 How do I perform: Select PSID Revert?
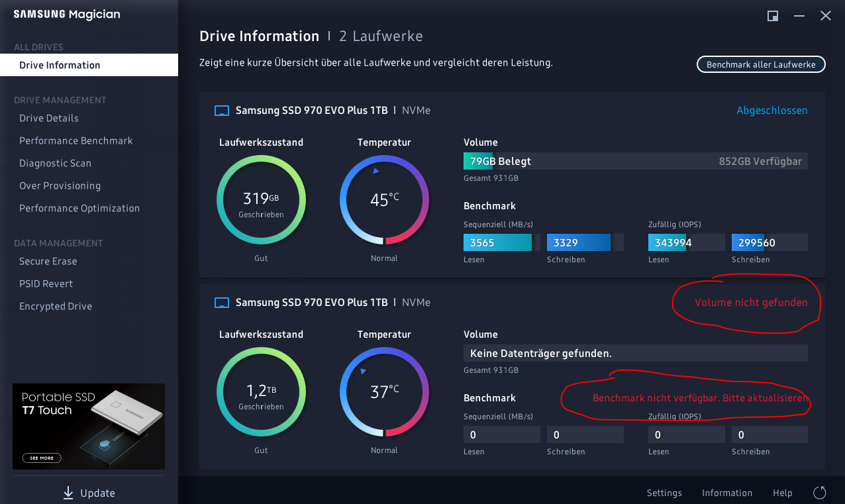(x=46, y=283)
